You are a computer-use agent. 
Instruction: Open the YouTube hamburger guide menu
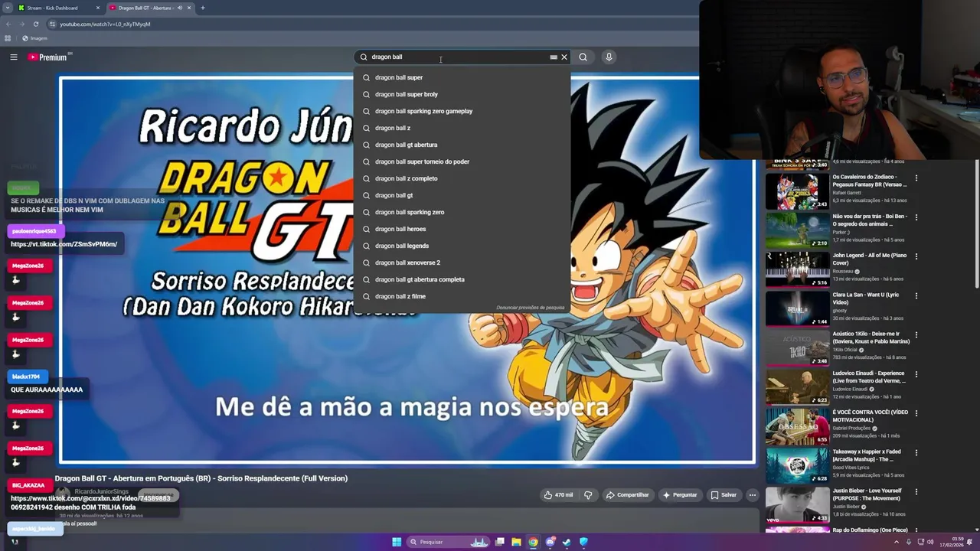tap(14, 57)
